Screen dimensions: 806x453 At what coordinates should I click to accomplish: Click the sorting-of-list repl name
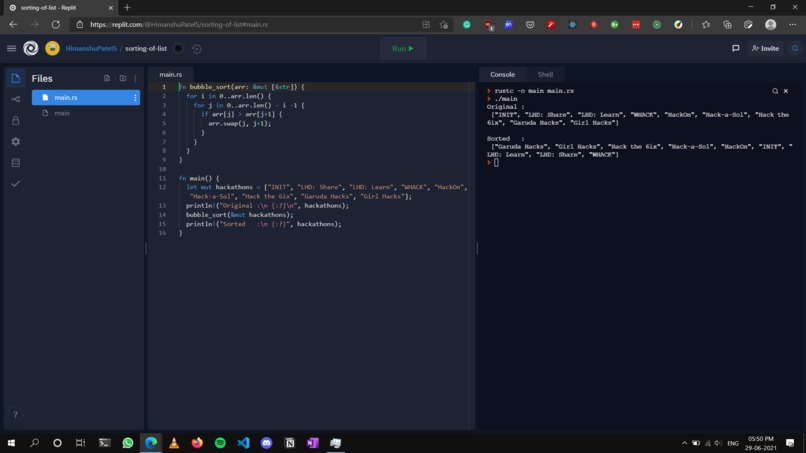[x=146, y=48]
